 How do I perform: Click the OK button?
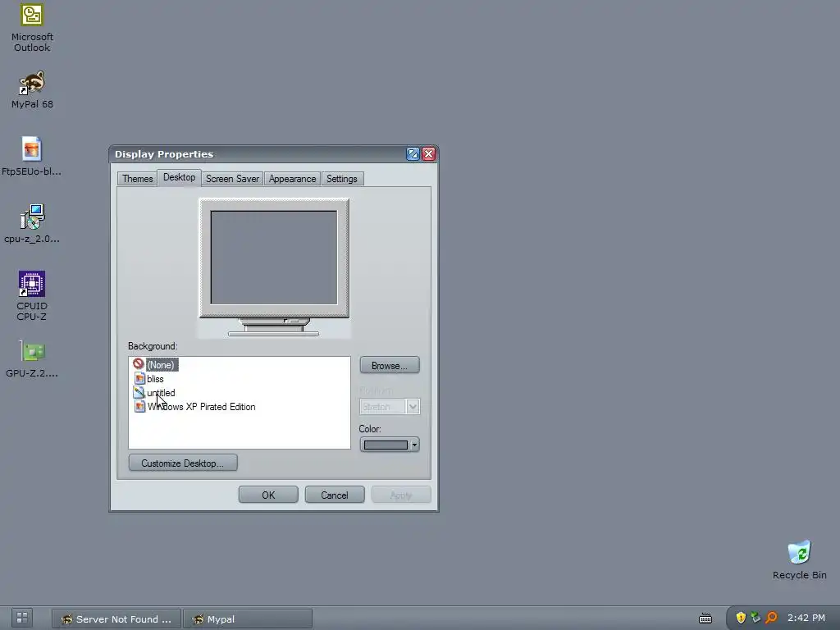coord(268,495)
